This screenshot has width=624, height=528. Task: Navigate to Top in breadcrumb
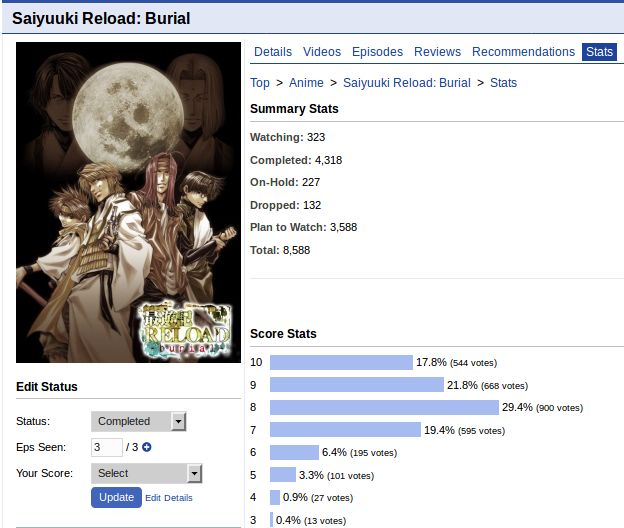(x=260, y=83)
